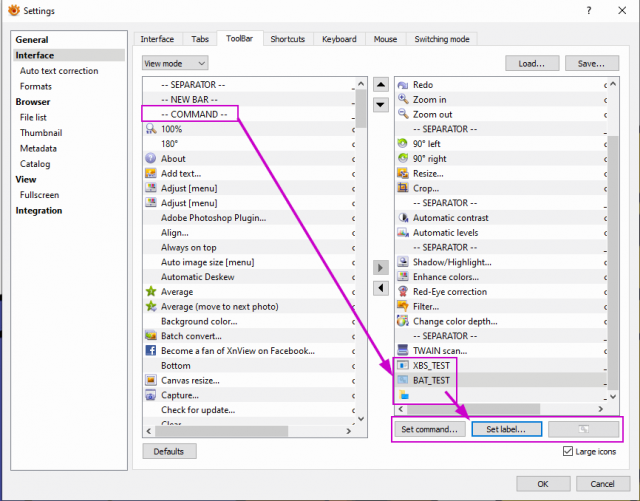Select the Facebook icon in commands list
This screenshot has width=640, height=501.
(151, 350)
